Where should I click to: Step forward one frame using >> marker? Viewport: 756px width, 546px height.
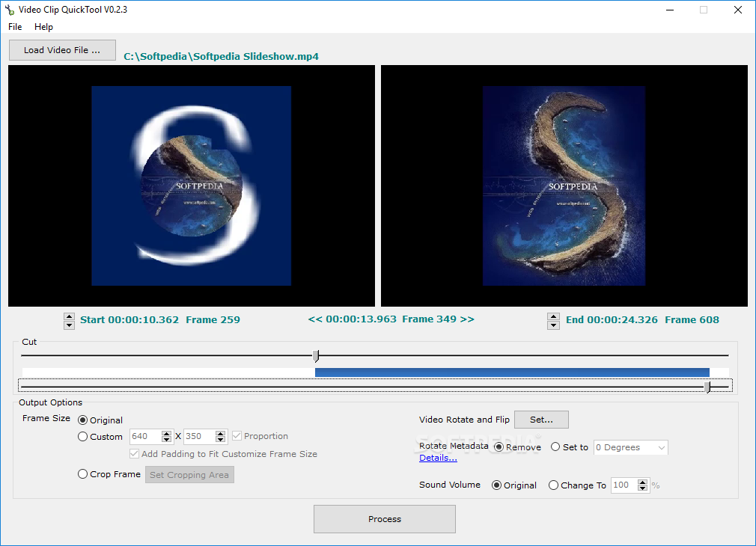tap(467, 319)
